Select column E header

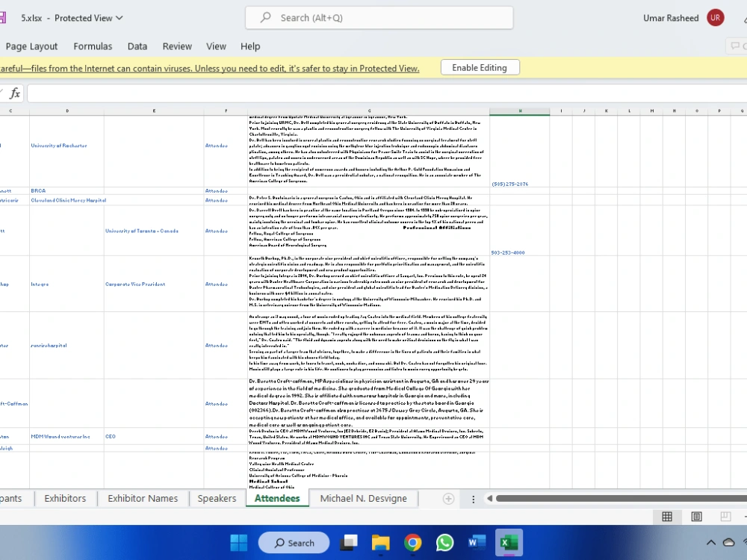[154, 111]
